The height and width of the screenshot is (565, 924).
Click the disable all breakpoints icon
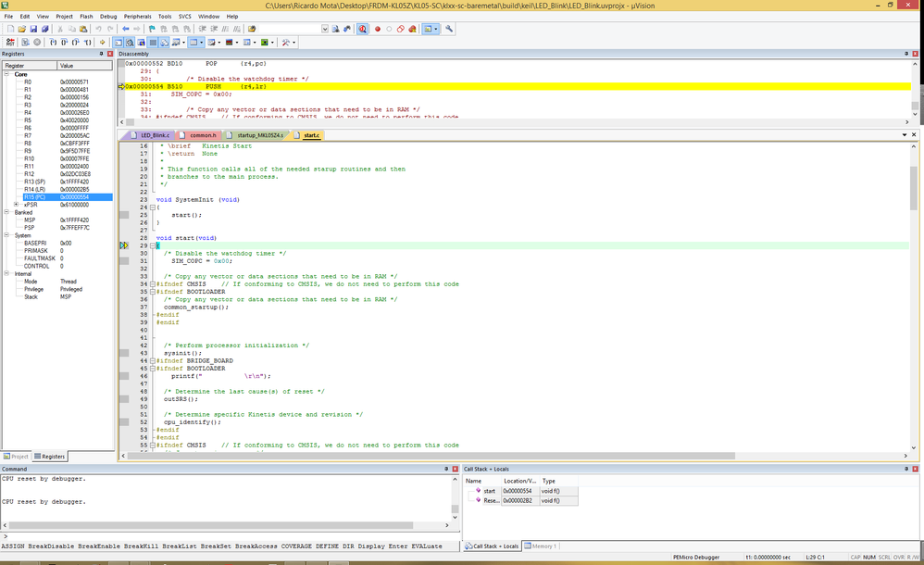[401, 29]
